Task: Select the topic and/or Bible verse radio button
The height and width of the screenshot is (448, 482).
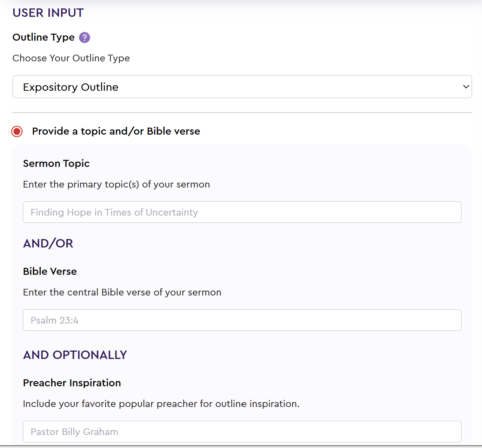Action: (17, 131)
